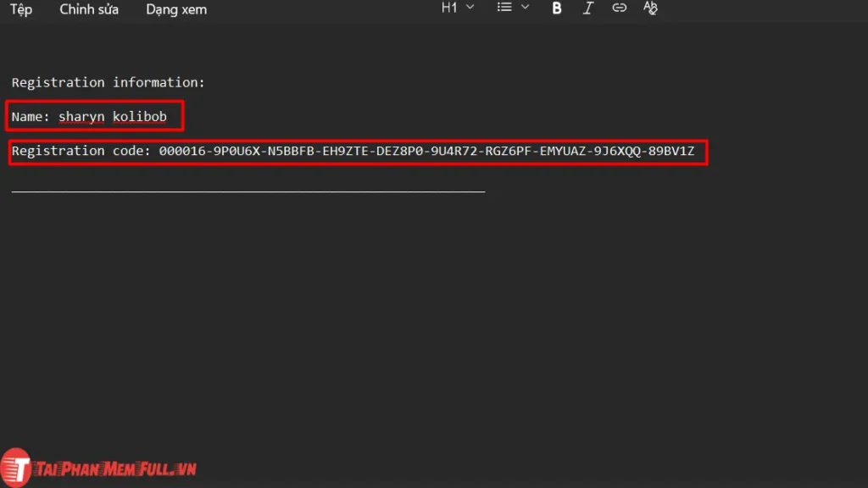Expand the H1 heading style dropdown
The width and height of the screenshot is (868, 488).
click(469, 8)
